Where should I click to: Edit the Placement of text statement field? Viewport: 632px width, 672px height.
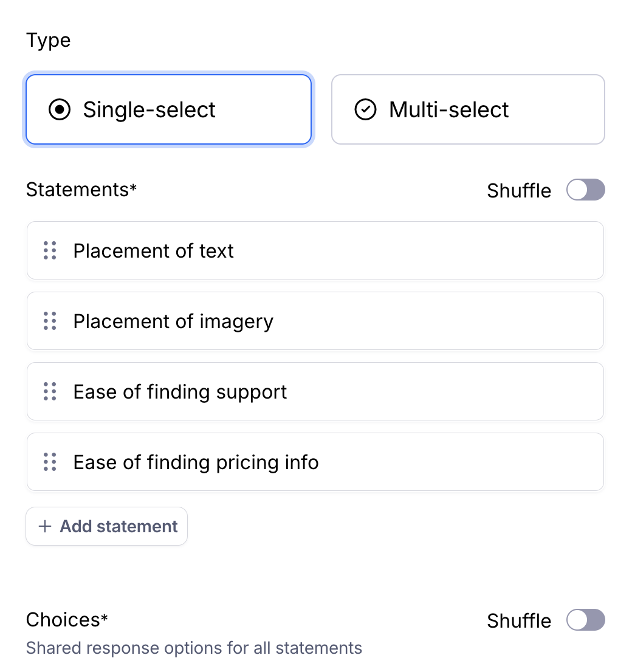328,250
